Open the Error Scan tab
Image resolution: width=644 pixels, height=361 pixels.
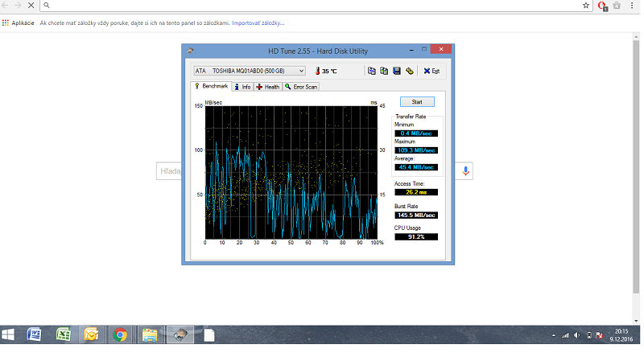pos(301,87)
